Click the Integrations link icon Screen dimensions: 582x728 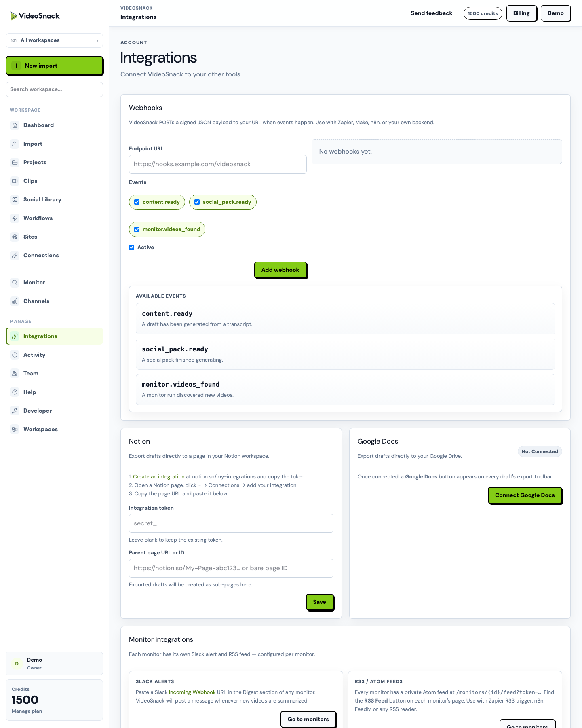[15, 336]
